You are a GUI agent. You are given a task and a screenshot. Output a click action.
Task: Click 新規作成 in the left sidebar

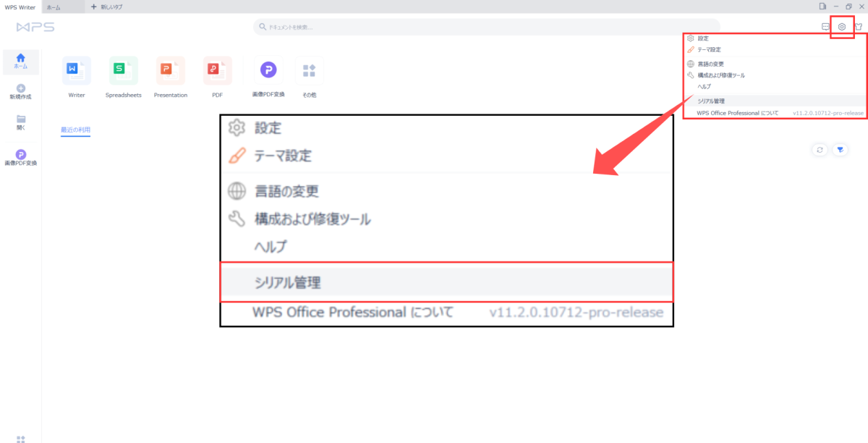click(20, 91)
